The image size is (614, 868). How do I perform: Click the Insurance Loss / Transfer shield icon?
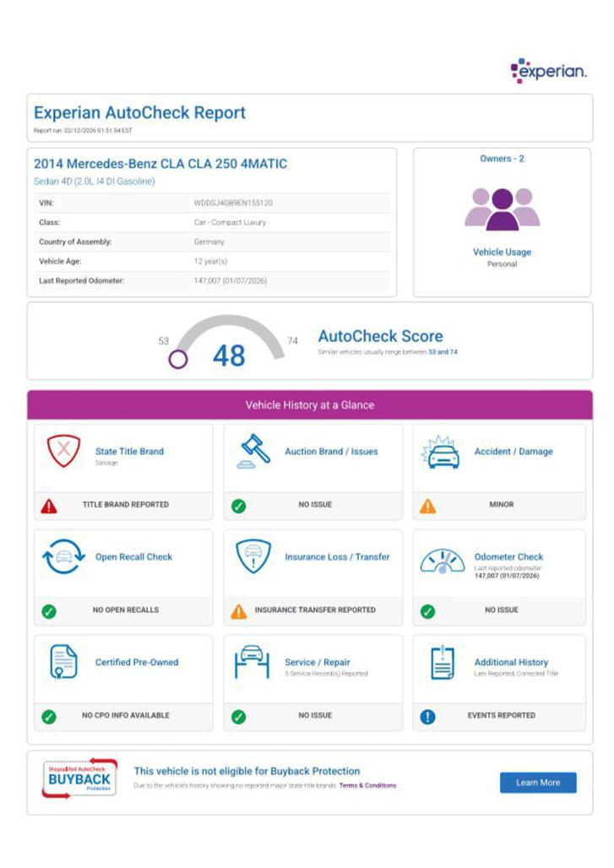pos(253,557)
